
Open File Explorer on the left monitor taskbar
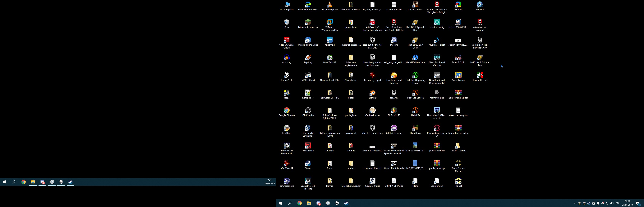point(33,182)
